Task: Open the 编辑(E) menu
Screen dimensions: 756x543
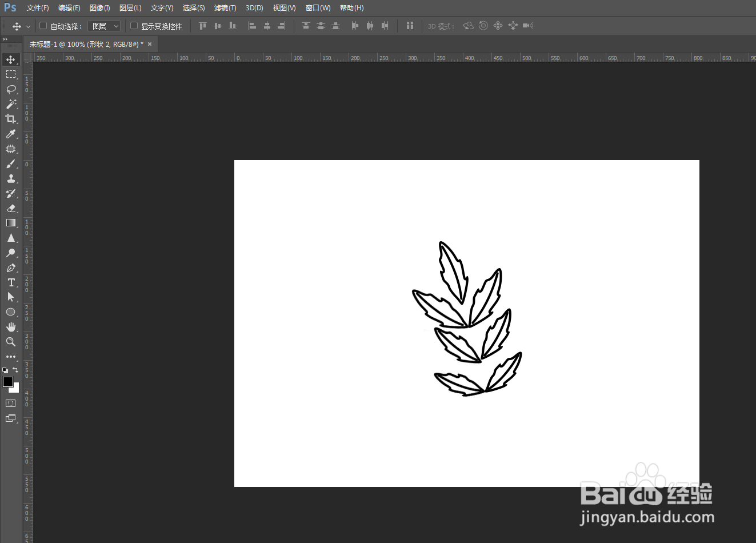Action: tap(69, 8)
